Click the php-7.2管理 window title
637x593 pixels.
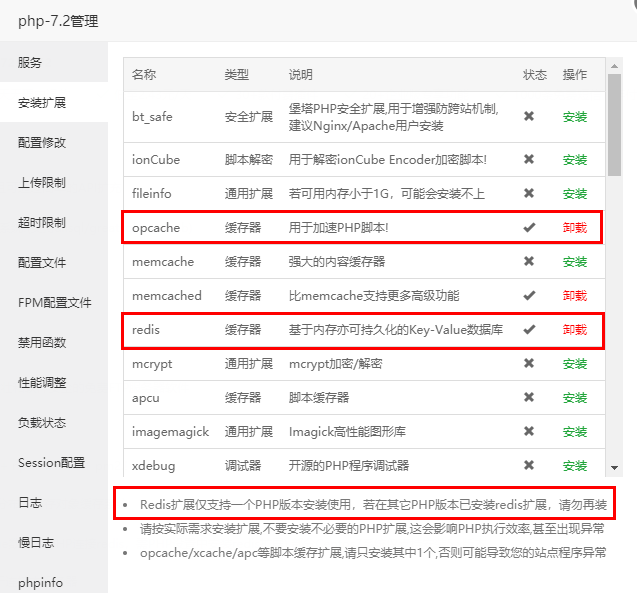click(x=58, y=21)
